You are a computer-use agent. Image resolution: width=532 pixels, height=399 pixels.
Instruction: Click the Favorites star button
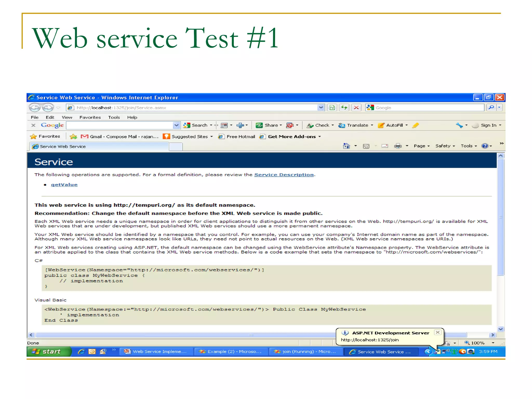coord(45,136)
